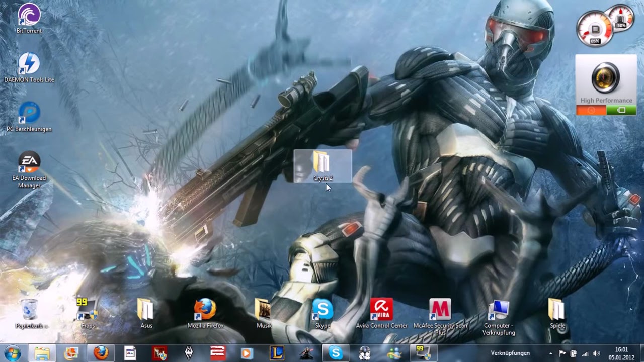The image size is (644, 362).
Task: Open the red shield taskbar icon
Action: (x=159, y=353)
